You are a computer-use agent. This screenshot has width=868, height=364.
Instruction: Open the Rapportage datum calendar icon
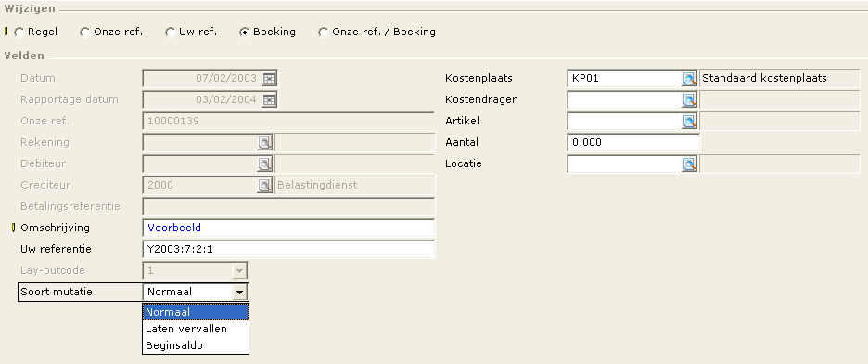click(269, 100)
